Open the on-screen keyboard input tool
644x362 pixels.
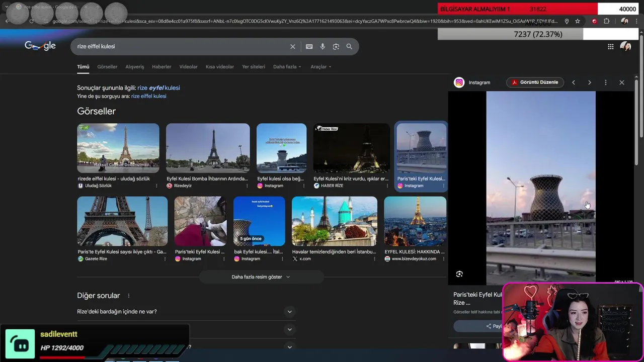point(309,46)
